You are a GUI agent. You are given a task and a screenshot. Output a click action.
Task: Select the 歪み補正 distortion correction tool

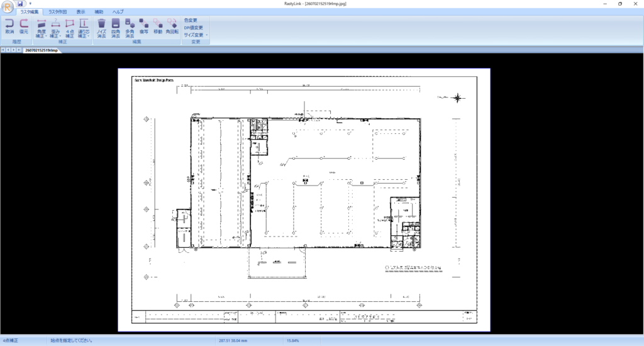click(x=55, y=28)
